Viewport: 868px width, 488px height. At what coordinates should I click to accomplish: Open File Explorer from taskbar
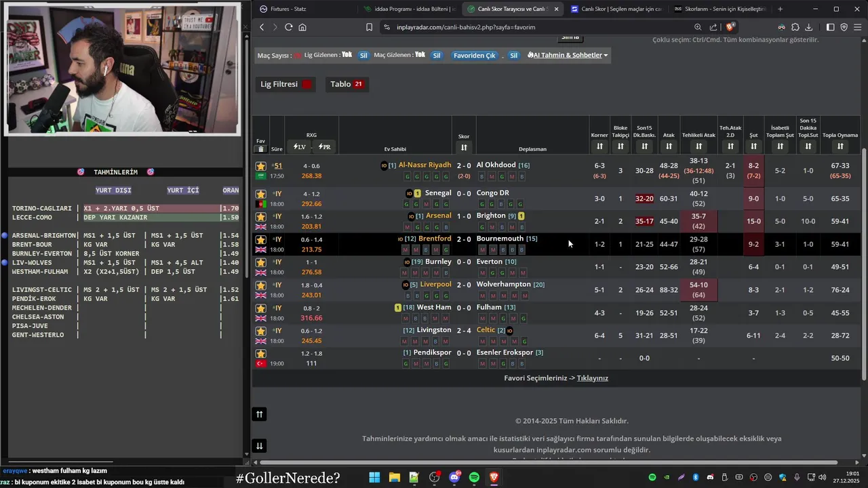click(x=394, y=477)
